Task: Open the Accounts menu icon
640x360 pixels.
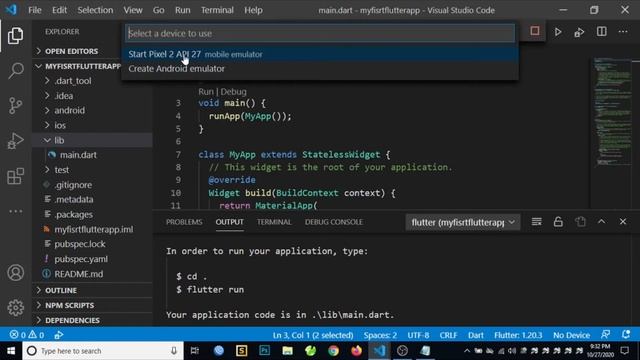Action: click(x=16, y=273)
